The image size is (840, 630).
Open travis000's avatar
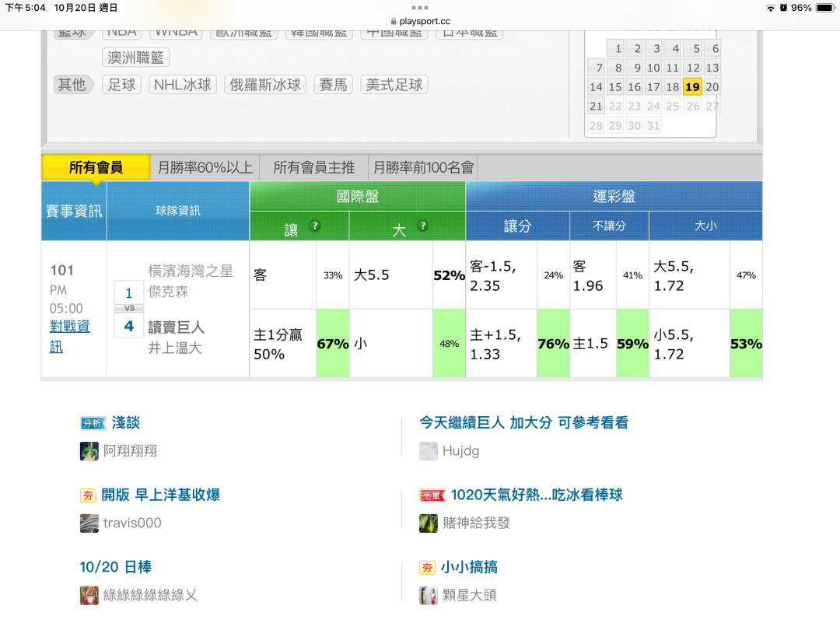pyautogui.click(x=89, y=523)
